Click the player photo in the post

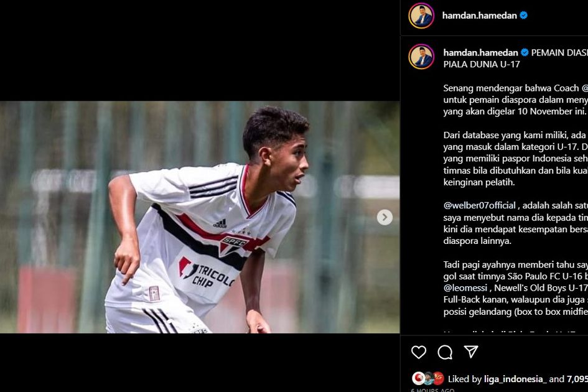tap(200, 217)
